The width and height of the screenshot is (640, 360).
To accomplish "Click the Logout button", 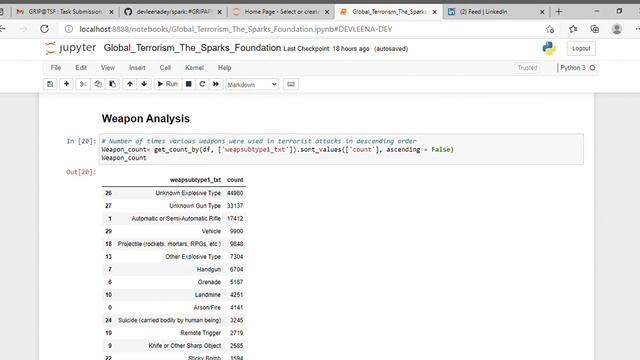I will coord(581,48).
